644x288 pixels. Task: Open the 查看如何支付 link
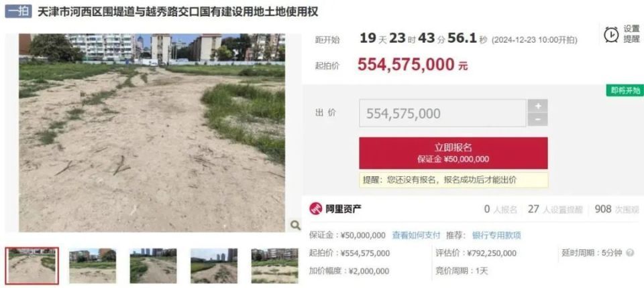tap(416, 236)
